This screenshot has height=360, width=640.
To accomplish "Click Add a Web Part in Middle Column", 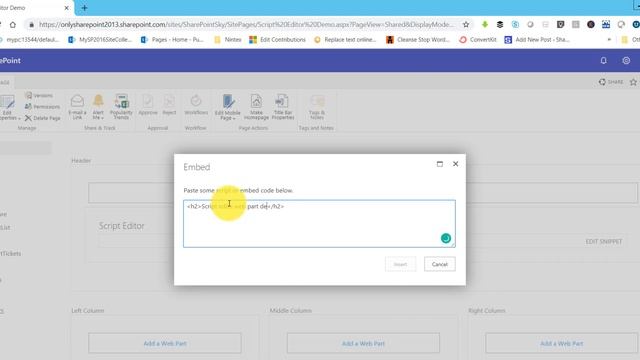I will point(363,343).
